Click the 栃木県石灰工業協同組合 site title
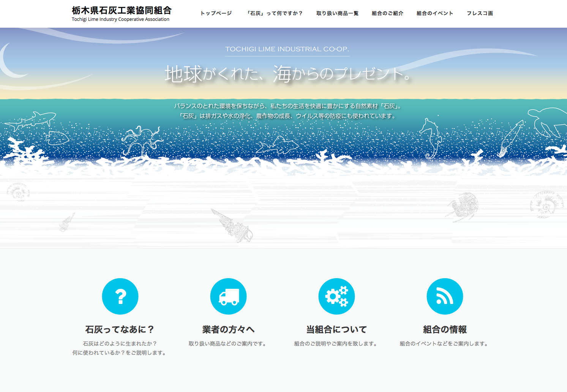The image size is (567, 392). (122, 10)
